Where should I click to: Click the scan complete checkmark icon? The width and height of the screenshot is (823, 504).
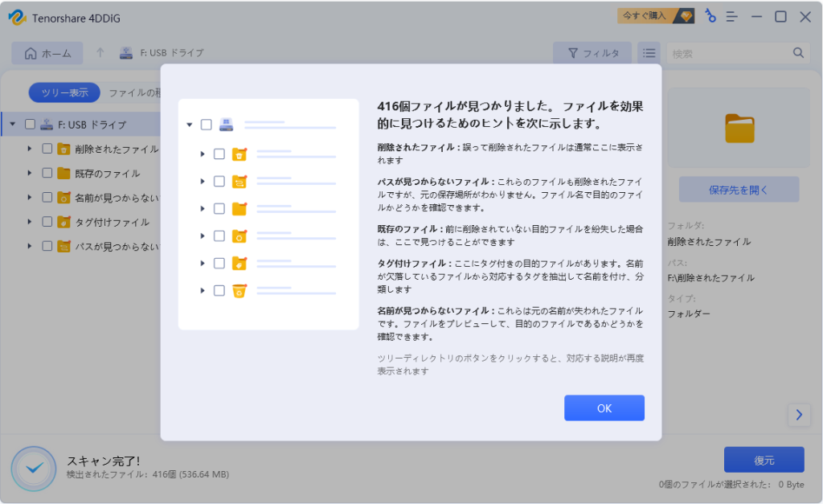tap(34, 469)
